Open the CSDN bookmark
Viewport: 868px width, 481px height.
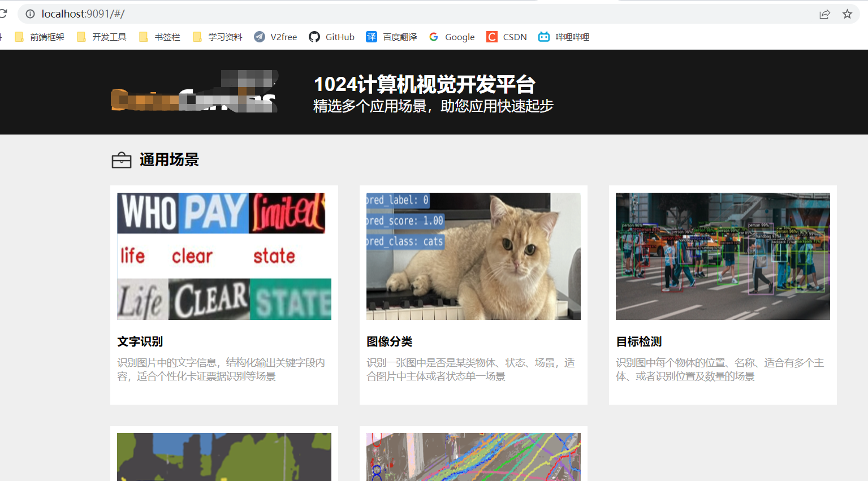507,37
